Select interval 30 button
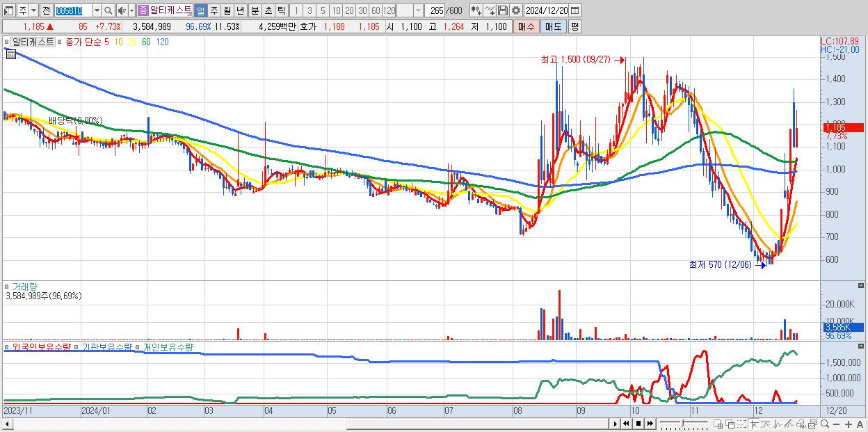 click(362, 10)
